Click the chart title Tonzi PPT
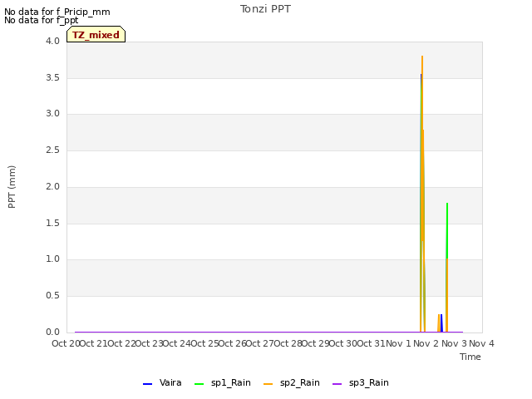 [x=265, y=9]
